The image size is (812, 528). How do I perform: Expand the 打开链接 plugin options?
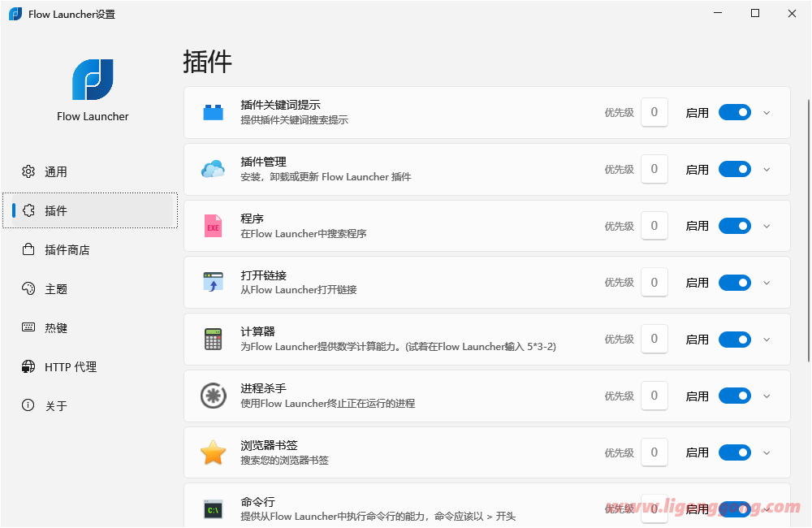(767, 283)
